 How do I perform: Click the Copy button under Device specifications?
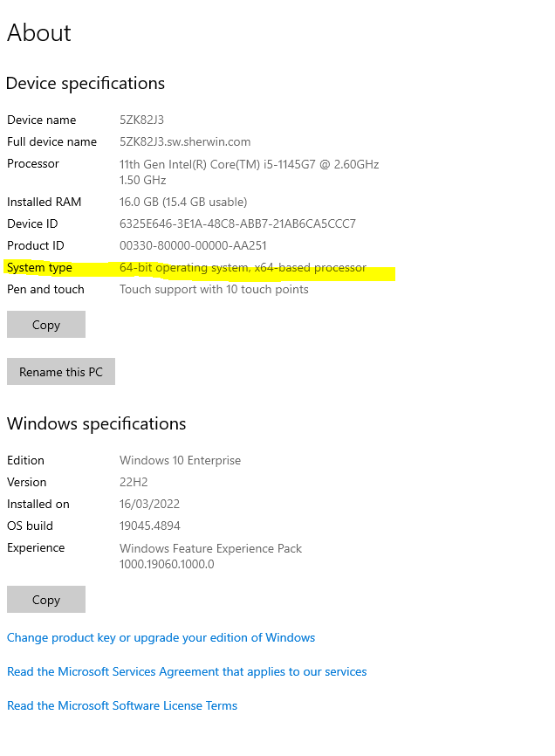[x=45, y=324]
